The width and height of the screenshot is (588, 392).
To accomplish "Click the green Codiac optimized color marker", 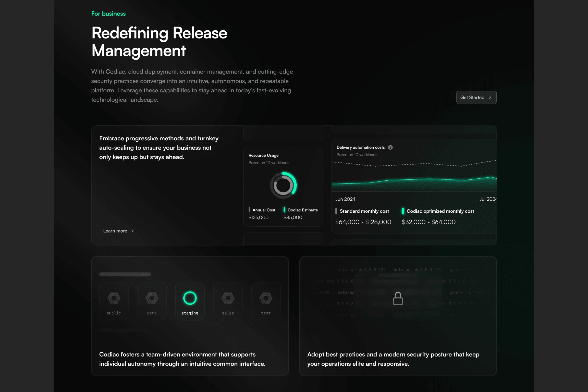I will click(x=403, y=211).
